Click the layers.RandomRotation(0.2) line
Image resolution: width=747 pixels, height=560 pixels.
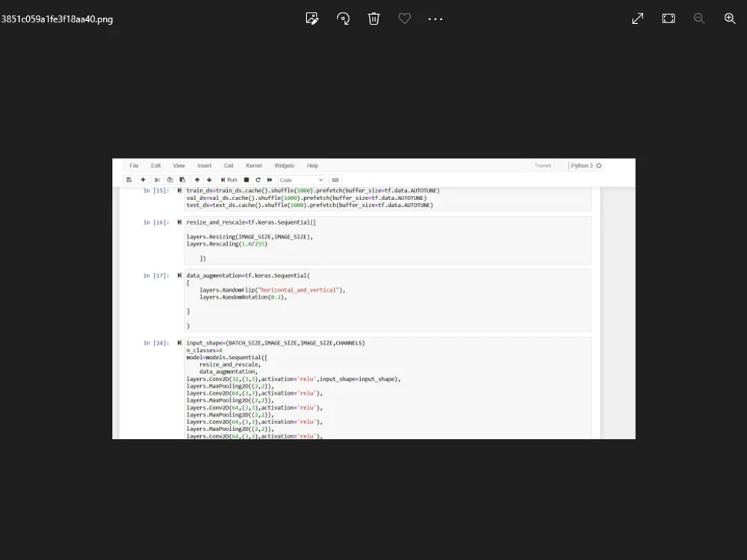pos(244,297)
